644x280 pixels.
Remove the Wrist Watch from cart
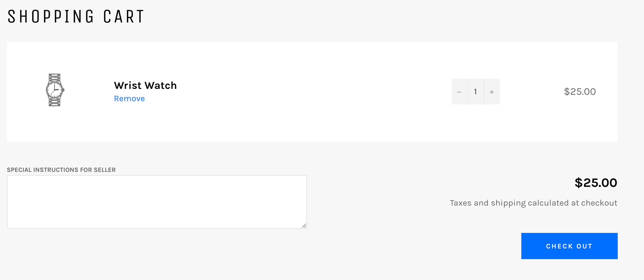129,99
